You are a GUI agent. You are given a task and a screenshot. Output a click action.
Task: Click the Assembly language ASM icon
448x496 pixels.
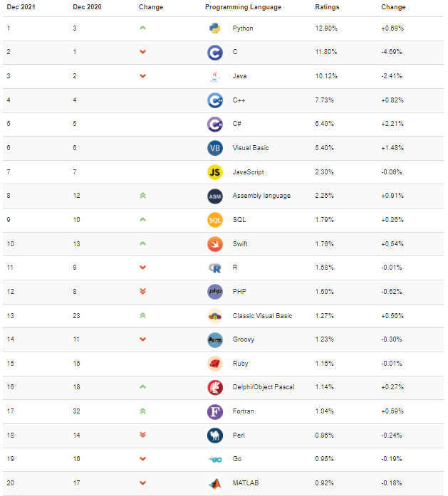click(x=215, y=196)
